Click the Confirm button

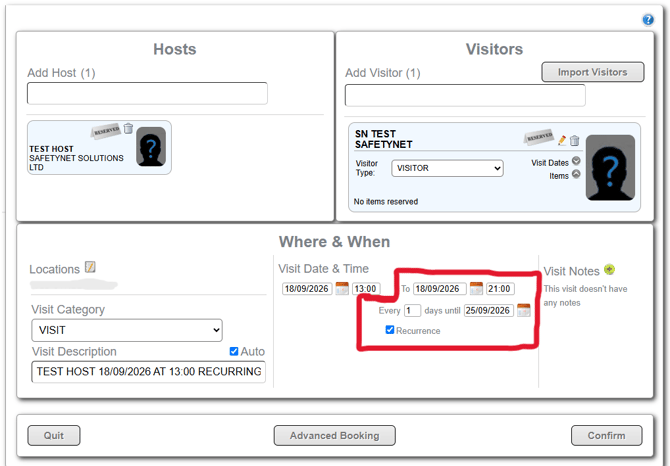point(606,435)
